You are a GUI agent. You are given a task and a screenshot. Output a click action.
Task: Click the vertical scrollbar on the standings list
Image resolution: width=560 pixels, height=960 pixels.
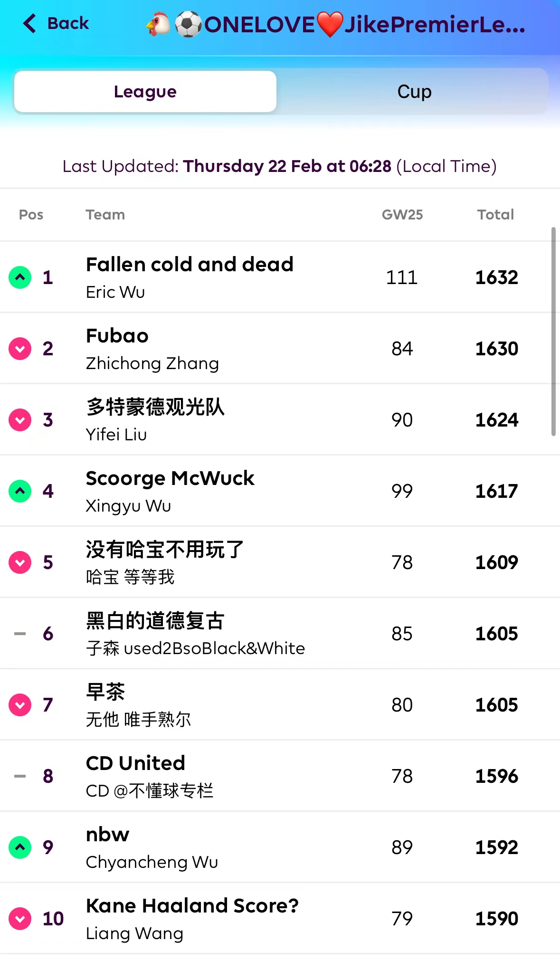553,332
